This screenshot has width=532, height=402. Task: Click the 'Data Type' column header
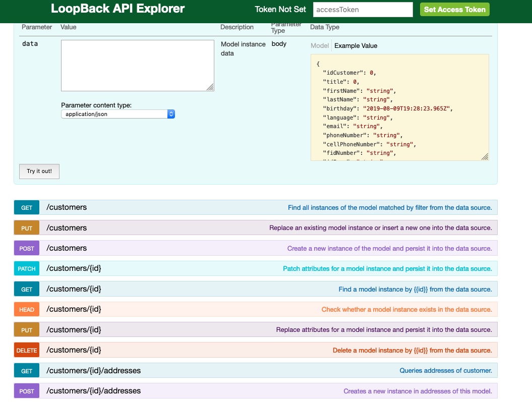pos(325,27)
